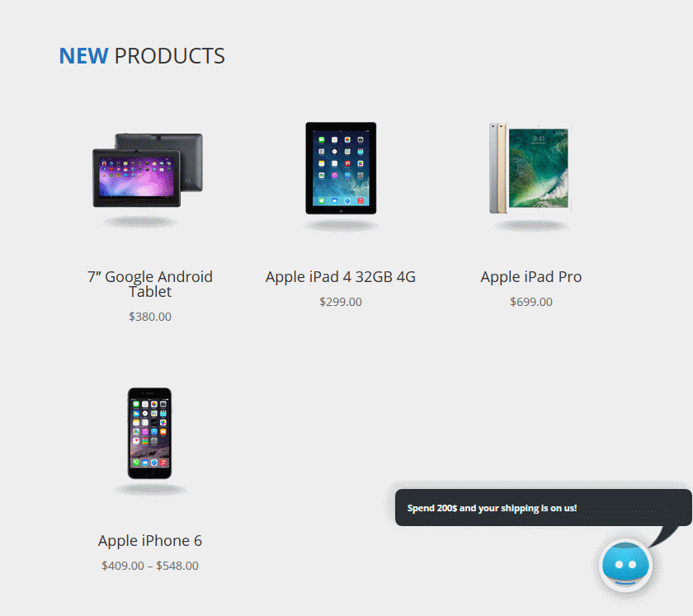Image resolution: width=693 pixels, height=616 pixels.
Task: Open the blue chatbot assistant icon
Action: tap(625, 565)
